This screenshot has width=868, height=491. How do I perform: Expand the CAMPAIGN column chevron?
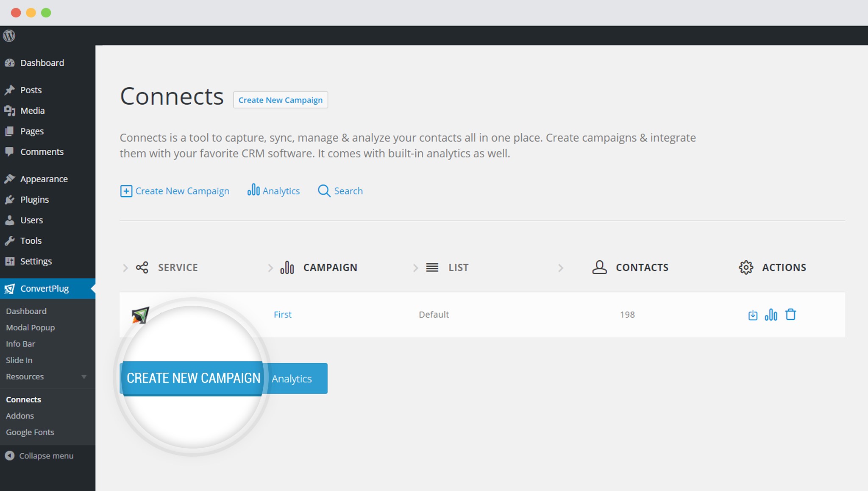pyautogui.click(x=269, y=267)
